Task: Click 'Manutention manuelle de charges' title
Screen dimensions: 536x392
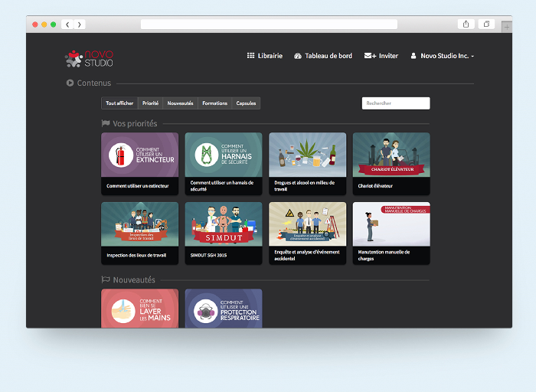Action: click(x=384, y=255)
